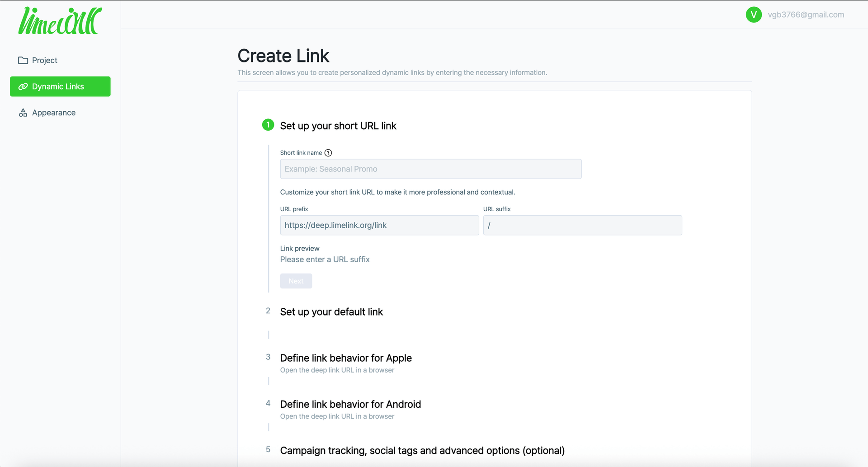The image size is (868, 467).
Task: Click the LimeLink logo
Action: tap(60, 21)
